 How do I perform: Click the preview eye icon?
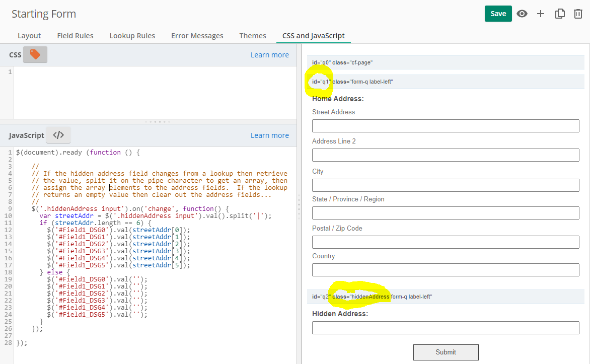[x=522, y=14]
